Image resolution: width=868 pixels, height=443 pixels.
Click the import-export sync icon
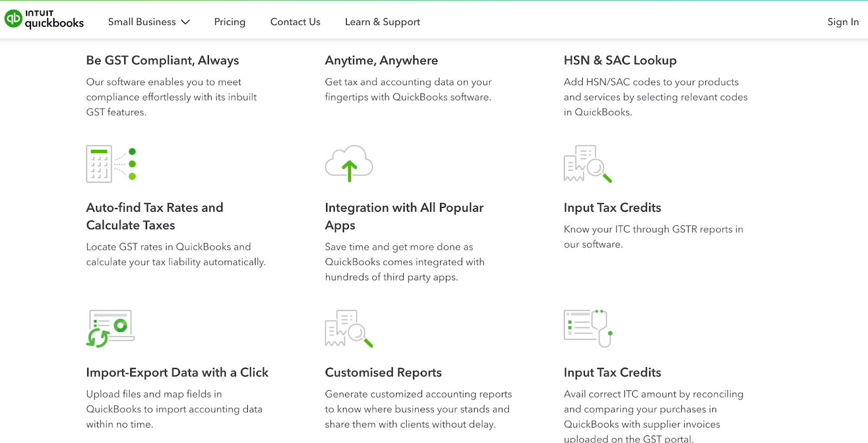coord(110,328)
